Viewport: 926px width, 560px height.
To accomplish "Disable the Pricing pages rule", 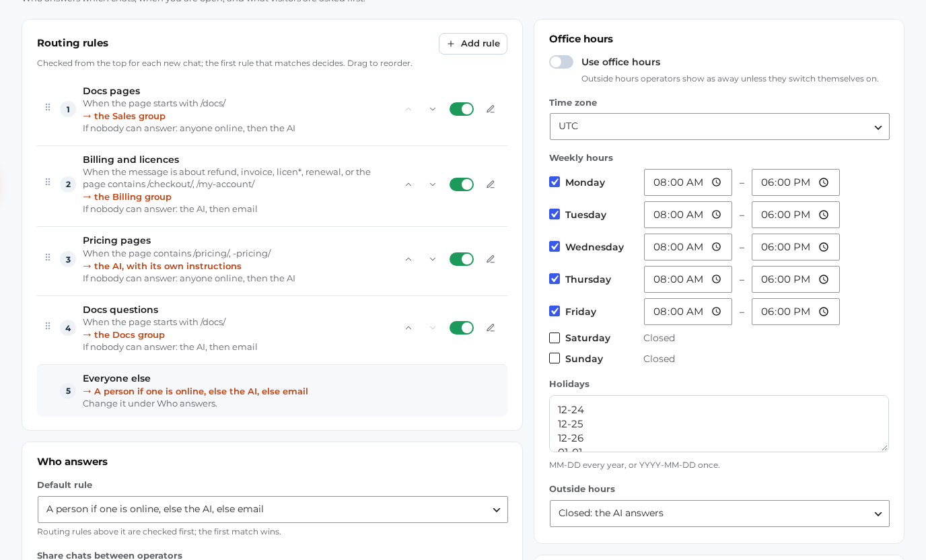I will point(462,259).
